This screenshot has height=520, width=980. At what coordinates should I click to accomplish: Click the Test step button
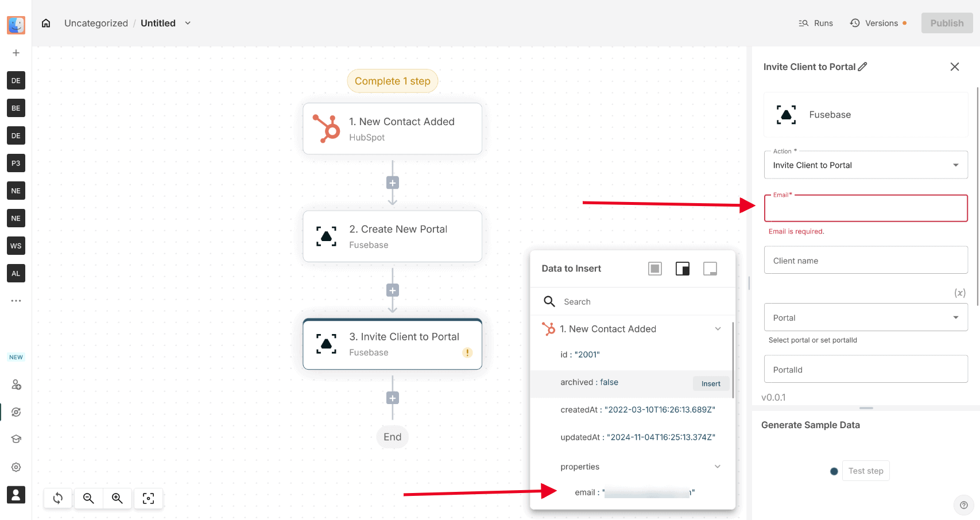tap(866, 471)
